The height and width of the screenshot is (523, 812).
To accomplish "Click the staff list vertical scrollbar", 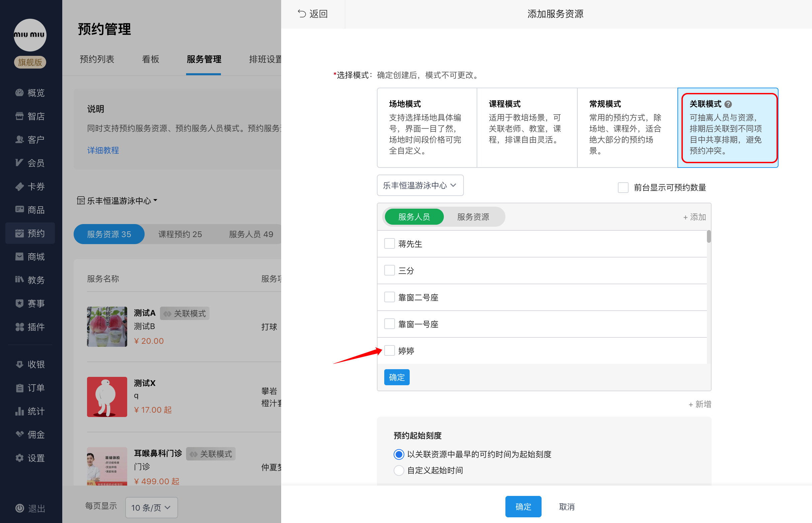I will point(709,236).
